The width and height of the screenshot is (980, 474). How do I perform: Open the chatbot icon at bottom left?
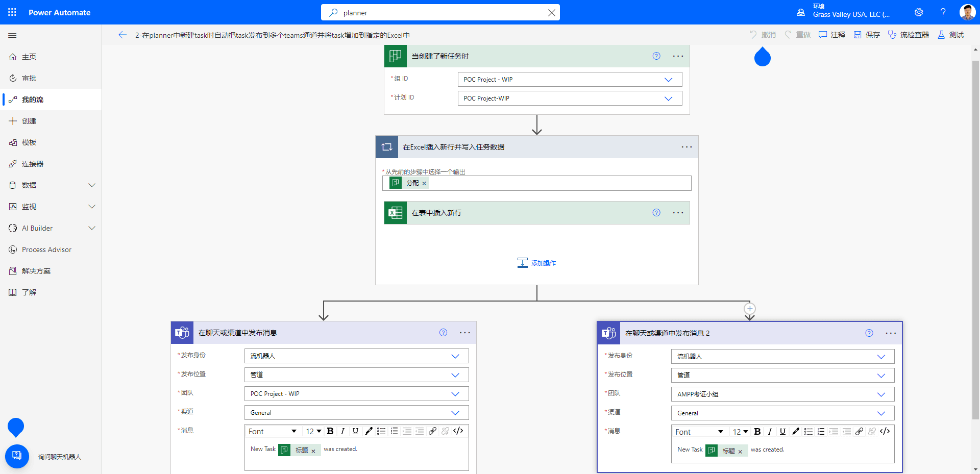coord(17,455)
